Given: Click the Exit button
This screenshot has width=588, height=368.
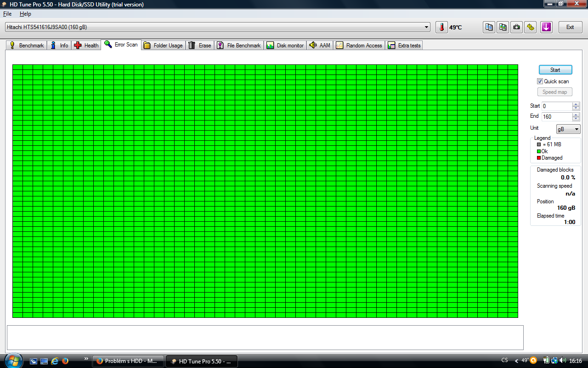Looking at the screenshot, I should [x=570, y=27].
